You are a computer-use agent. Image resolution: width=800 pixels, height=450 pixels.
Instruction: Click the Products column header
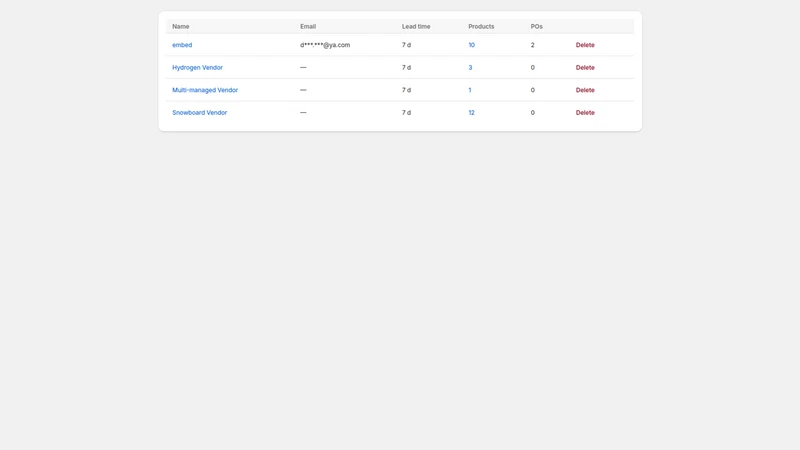pos(481,27)
